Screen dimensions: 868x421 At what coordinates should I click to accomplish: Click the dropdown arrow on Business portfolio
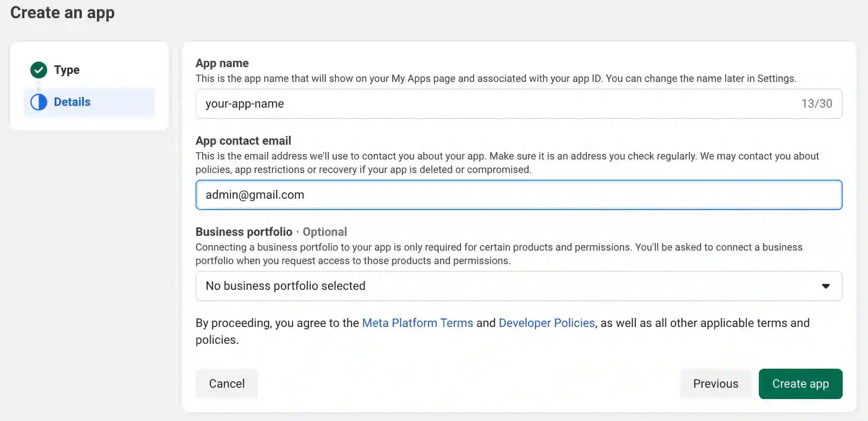point(826,286)
